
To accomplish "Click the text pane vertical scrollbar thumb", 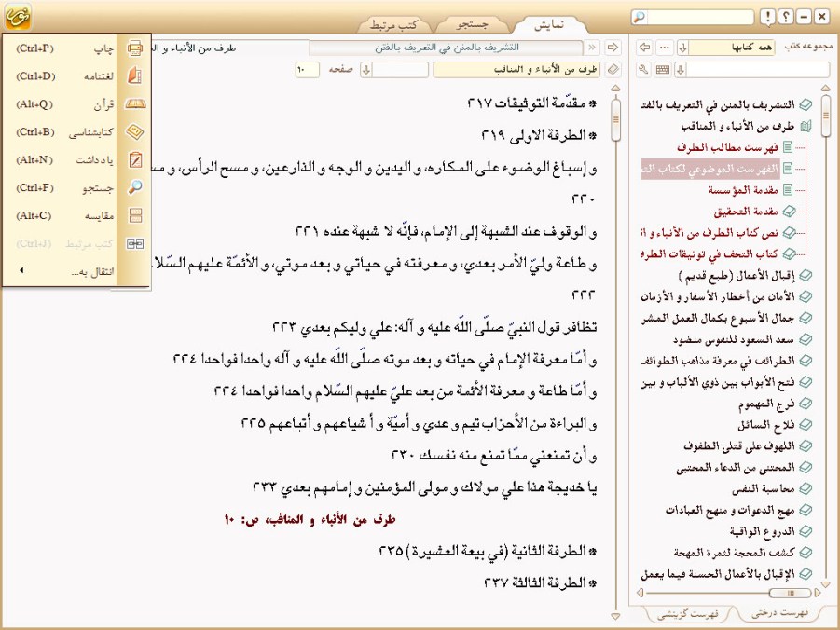I will [x=615, y=119].
